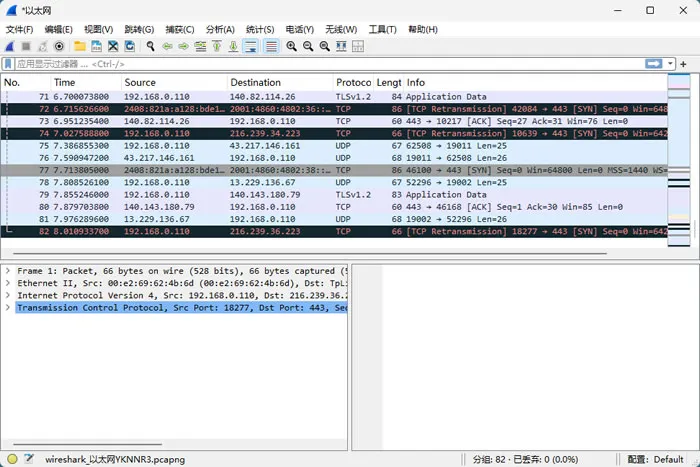Open the capture options dialog
The image size is (700, 467).
coord(59,46)
